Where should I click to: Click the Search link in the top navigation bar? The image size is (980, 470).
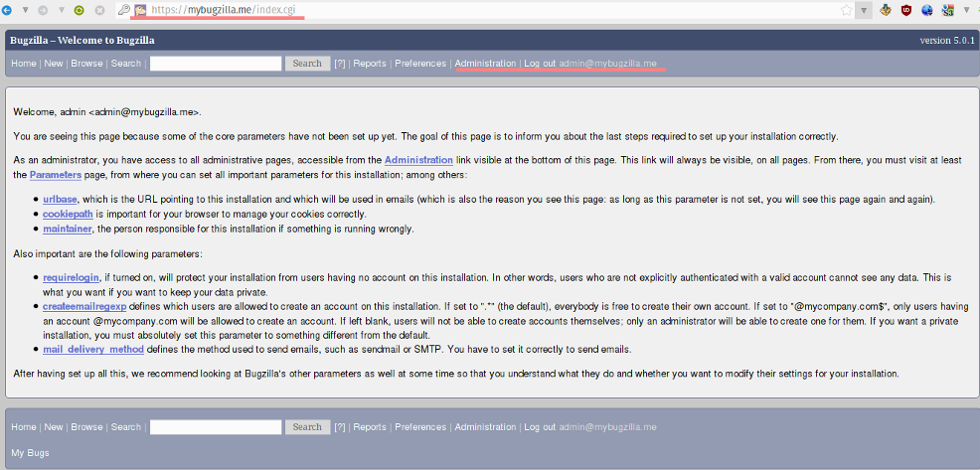[x=126, y=64]
